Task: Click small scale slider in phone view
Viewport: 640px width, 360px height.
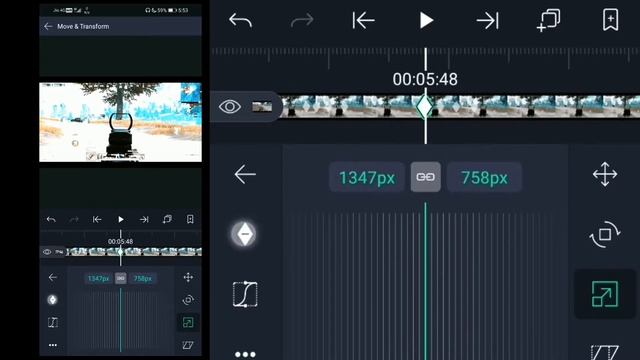Action: pos(120,320)
